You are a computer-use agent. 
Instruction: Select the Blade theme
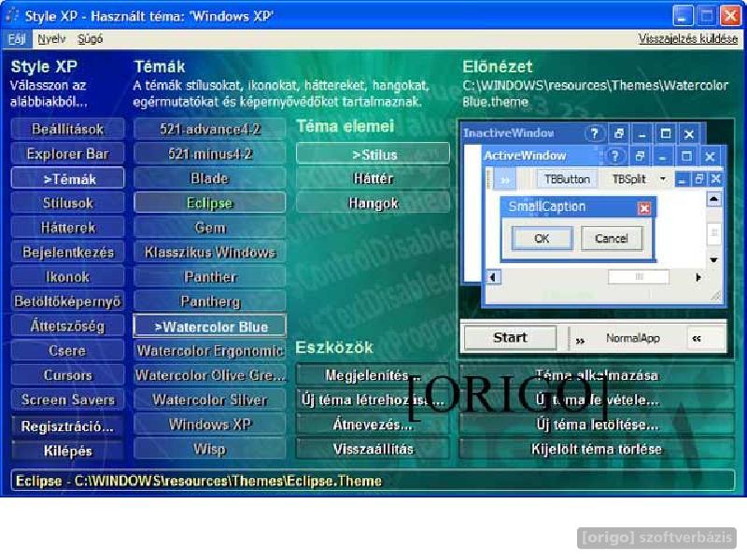(210, 178)
